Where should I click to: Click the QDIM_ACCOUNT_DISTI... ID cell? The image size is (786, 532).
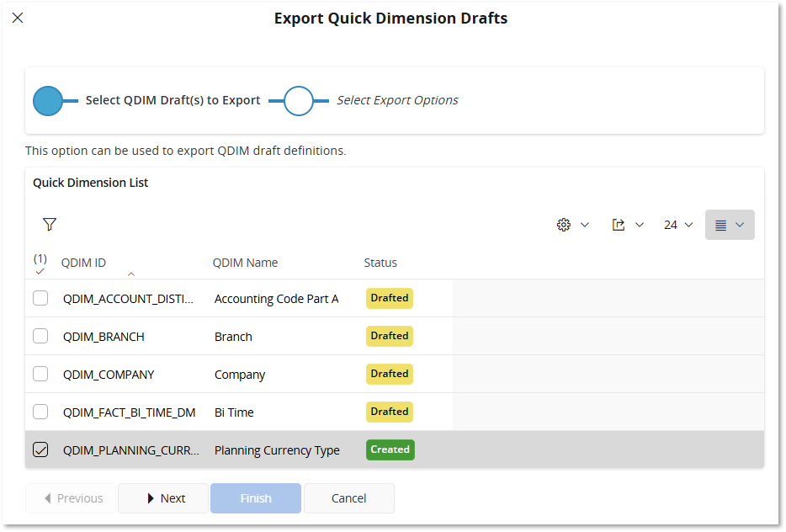128,299
